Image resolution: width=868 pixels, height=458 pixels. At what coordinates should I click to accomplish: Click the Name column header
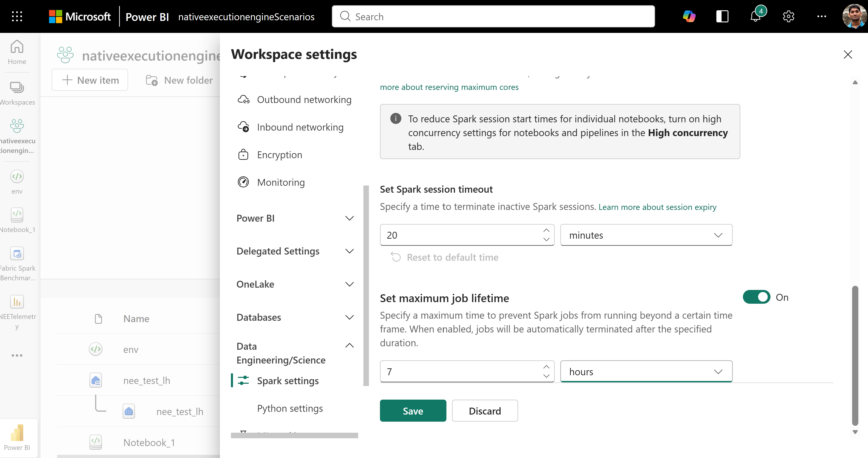(x=136, y=319)
